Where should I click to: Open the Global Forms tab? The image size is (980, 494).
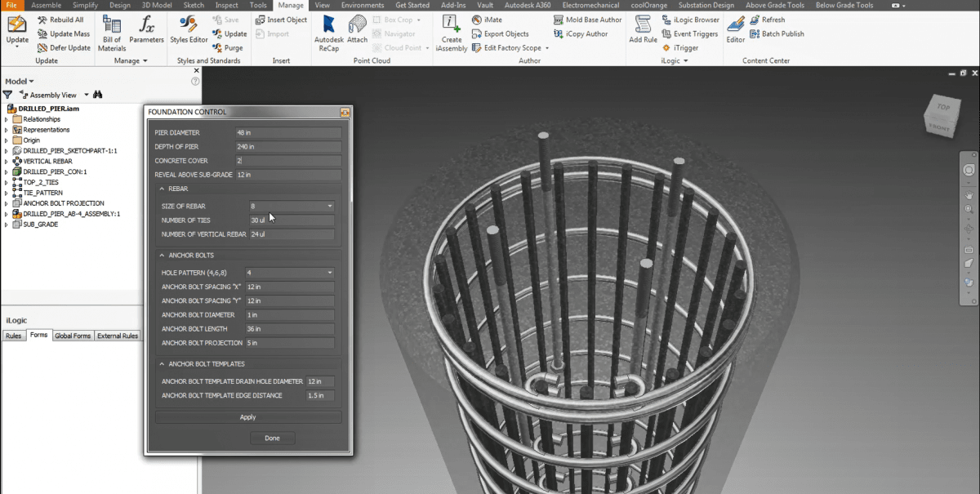click(73, 336)
